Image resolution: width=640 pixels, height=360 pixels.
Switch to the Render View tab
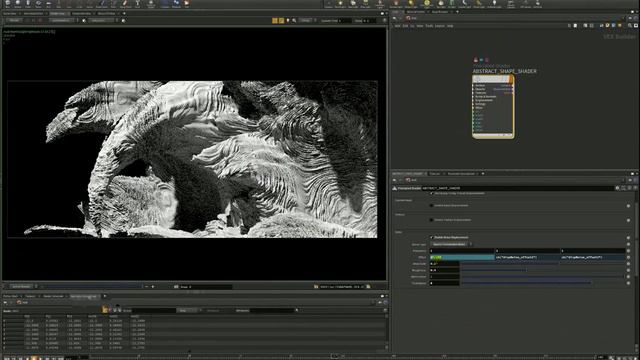tap(59, 13)
